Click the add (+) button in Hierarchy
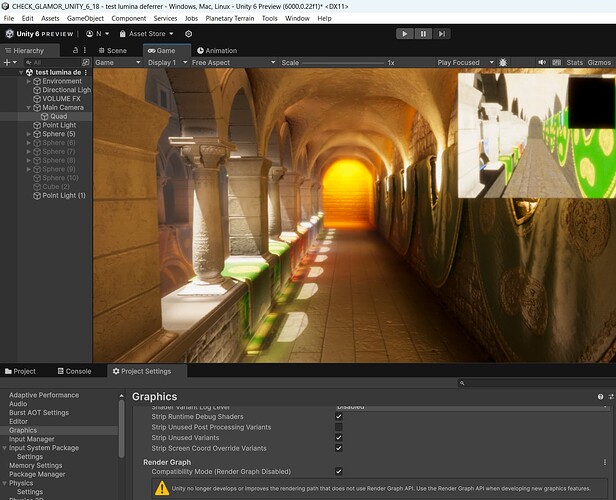 click(x=9, y=62)
